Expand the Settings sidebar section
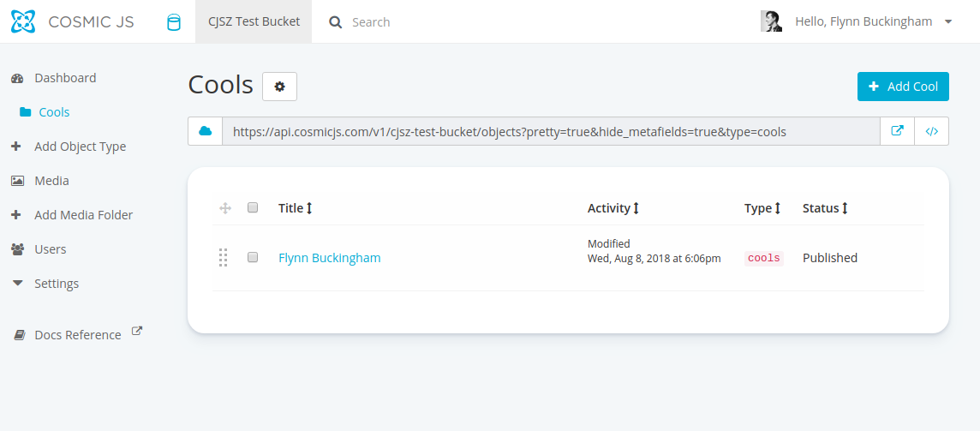The width and height of the screenshot is (980, 431). (x=56, y=284)
